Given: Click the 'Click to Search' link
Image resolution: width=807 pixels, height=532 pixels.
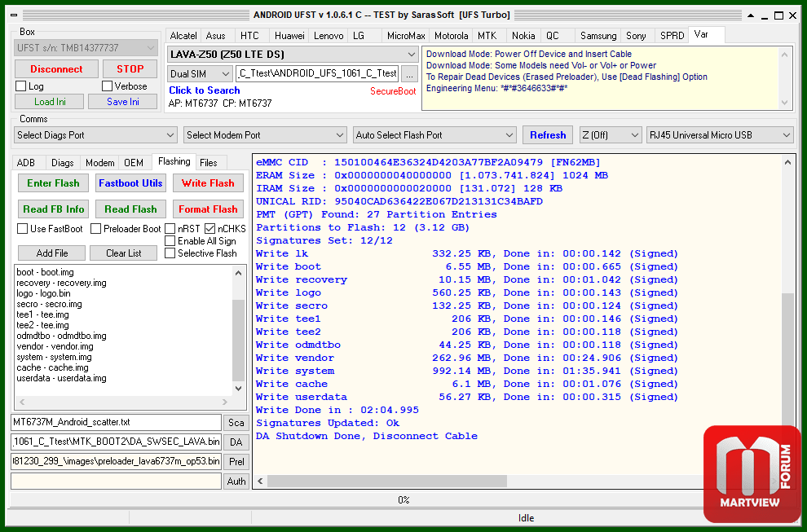Looking at the screenshot, I should 205,90.
